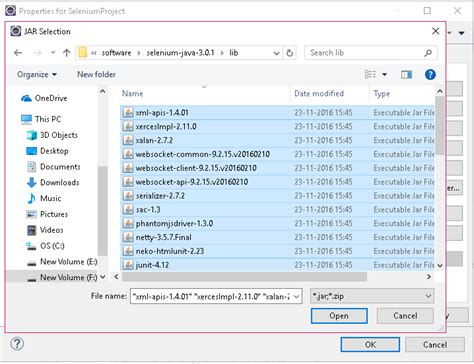Select websocket-common-9.2.15 jar file
Image resolution: width=474 pixels, height=364 pixels.
coord(277,154)
